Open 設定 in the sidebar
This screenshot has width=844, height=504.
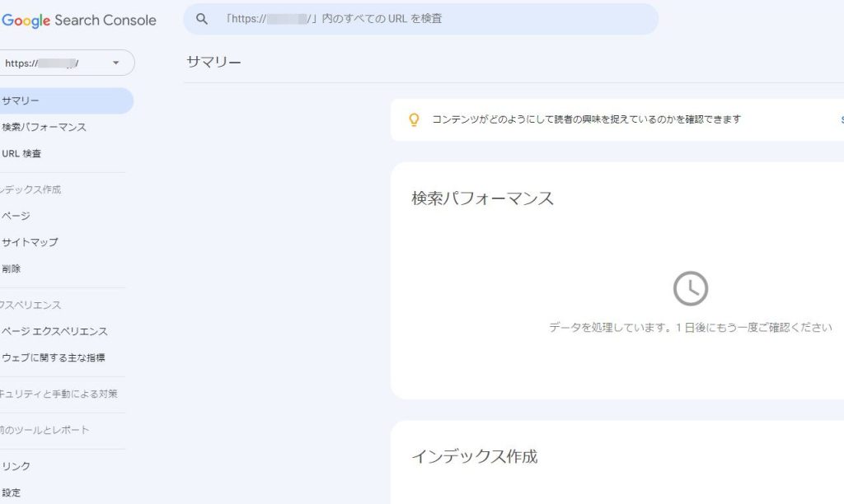pyautogui.click(x=12, y=492)
